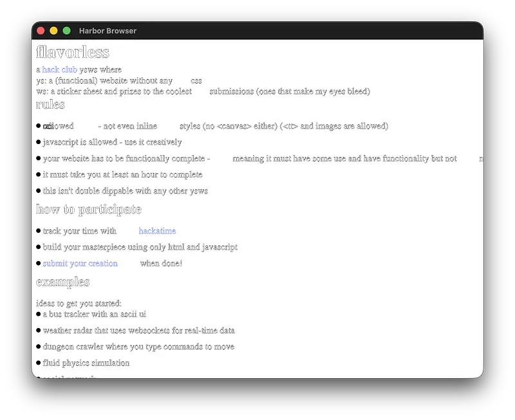Follow the hackatime link

(x=157, y=231)
